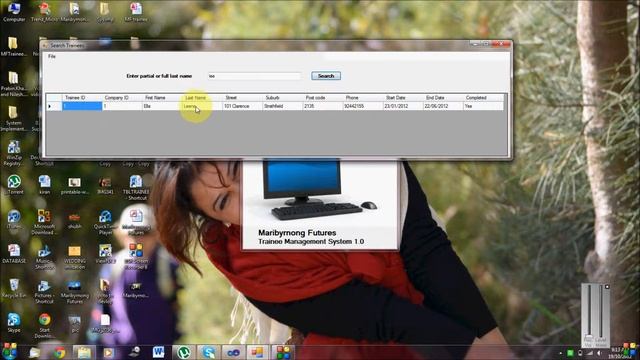Open the WinZip Registry desktop icon
This screenshot has height=360, width=640.
[x=13, y=153]
